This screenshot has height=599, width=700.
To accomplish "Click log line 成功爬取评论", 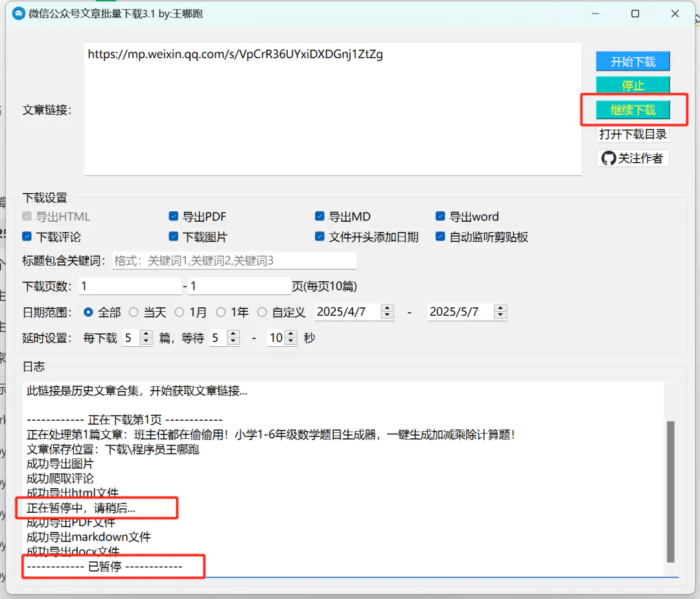I will 60,478.
